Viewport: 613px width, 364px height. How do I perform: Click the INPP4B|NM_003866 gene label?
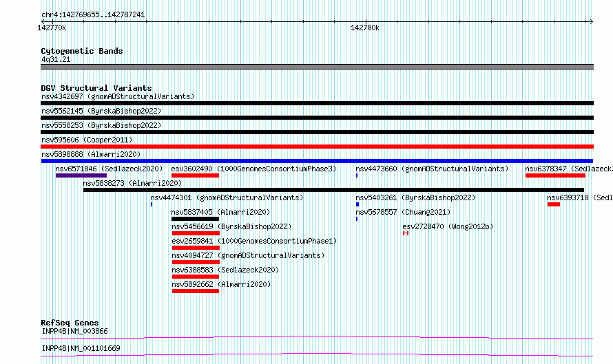[x=74, y=331]
